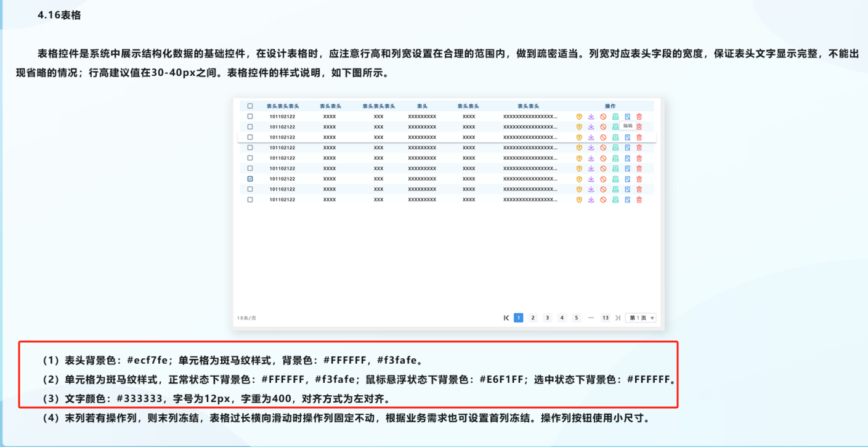Screen dimensions: 868x447
Task: Click the green user icon beside the 编辑 tooltip
Action: tap(615, 127)
